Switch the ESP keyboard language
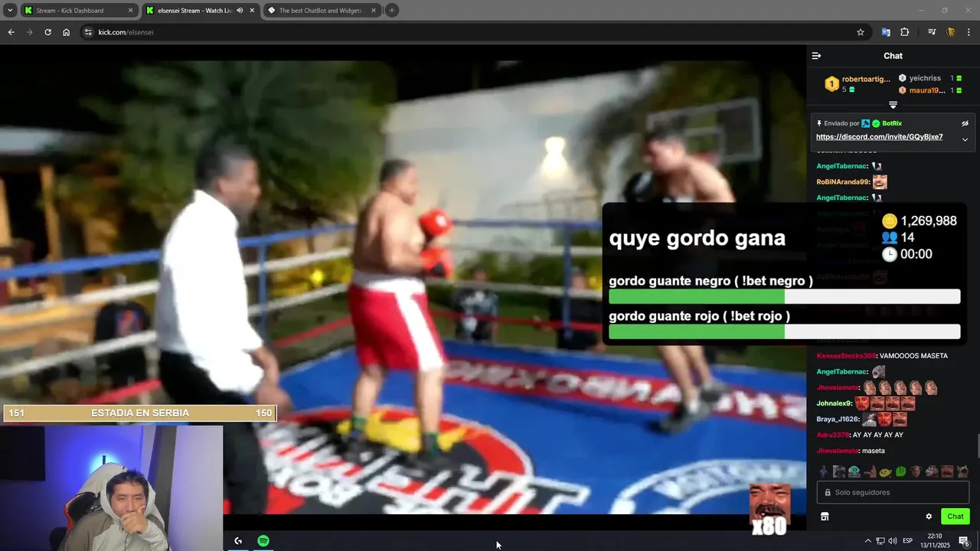 (x=907, y=541)
